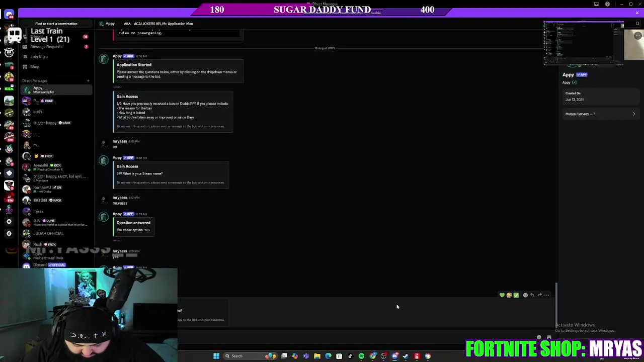Open the Kick server icon in sidebar
The width and height of the screenshot is (644, 362).
(x=9, y=88)
